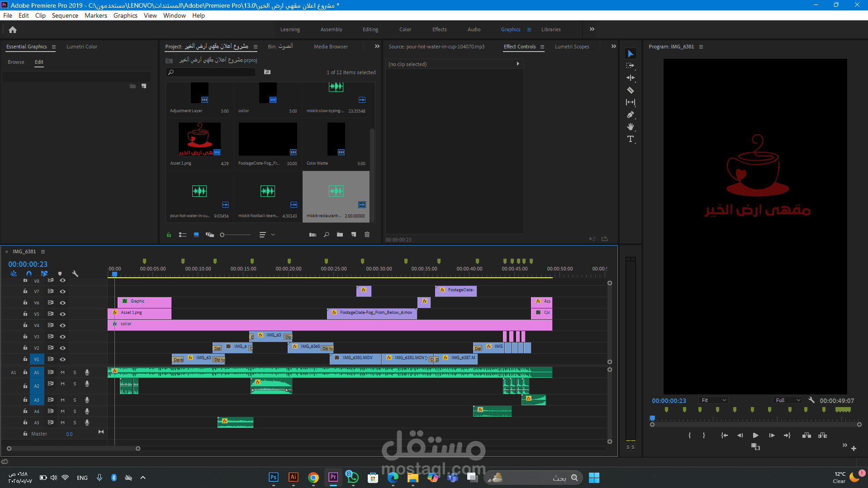Click Extract button in Program monitor
Image resolution: width=868 pixels, height=488 pixels.
pyautogui.click(x=822, y=436)
